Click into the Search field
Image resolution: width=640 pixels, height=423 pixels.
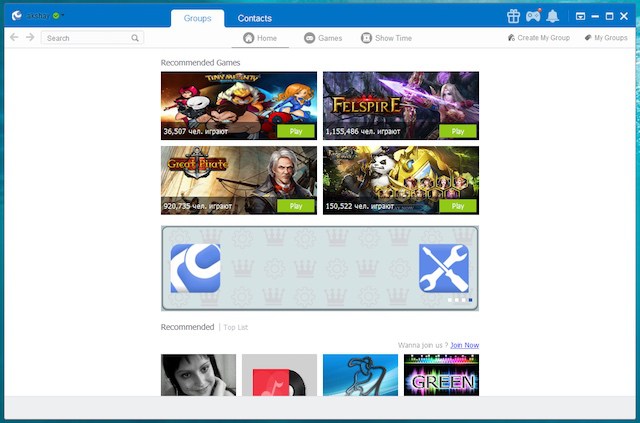tap(92, 38)
